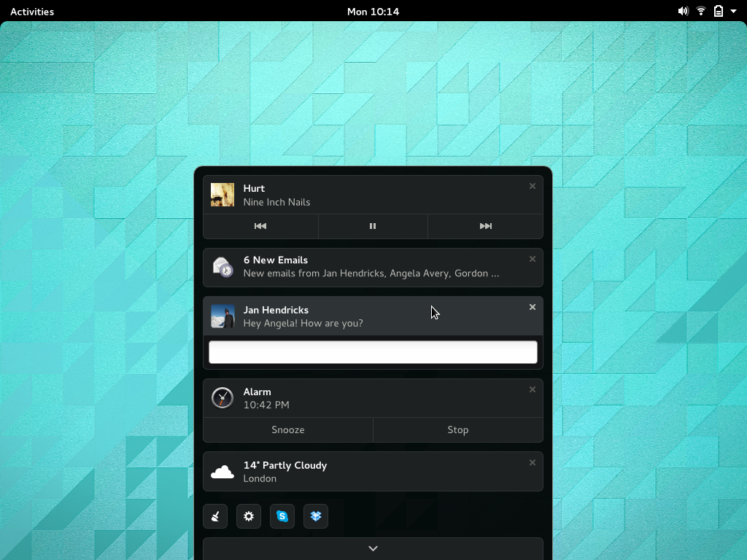Pause the currently playing track
The image size is (747, 560).
tap(373, 226)
